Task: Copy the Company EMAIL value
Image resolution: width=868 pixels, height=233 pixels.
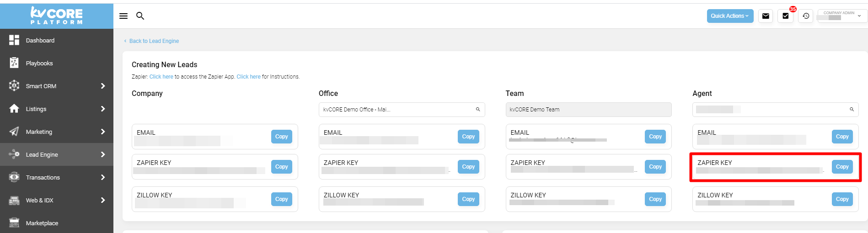Action: tap(282, 137)
